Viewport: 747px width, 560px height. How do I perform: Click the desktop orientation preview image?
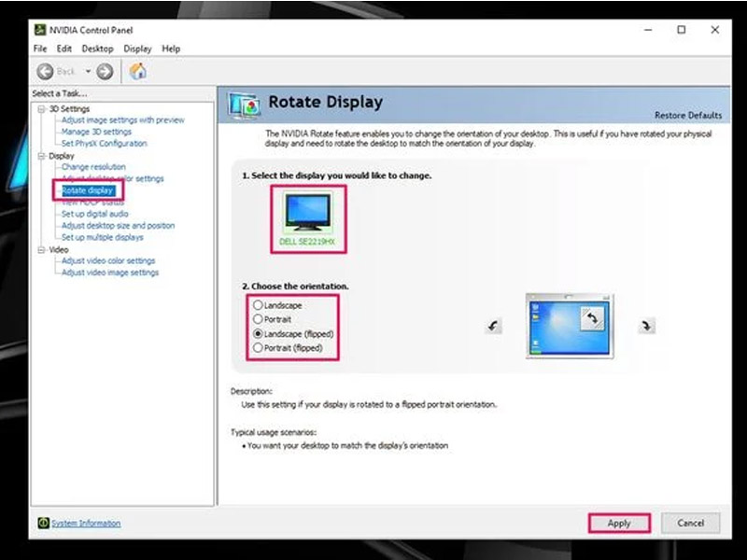pos(570,326)
